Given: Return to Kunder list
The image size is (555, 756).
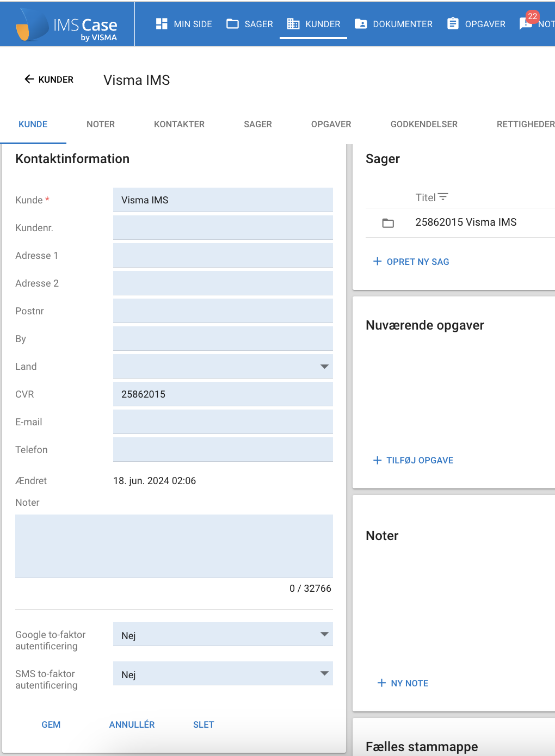Looking at the screenshot, I should point(49,79).
